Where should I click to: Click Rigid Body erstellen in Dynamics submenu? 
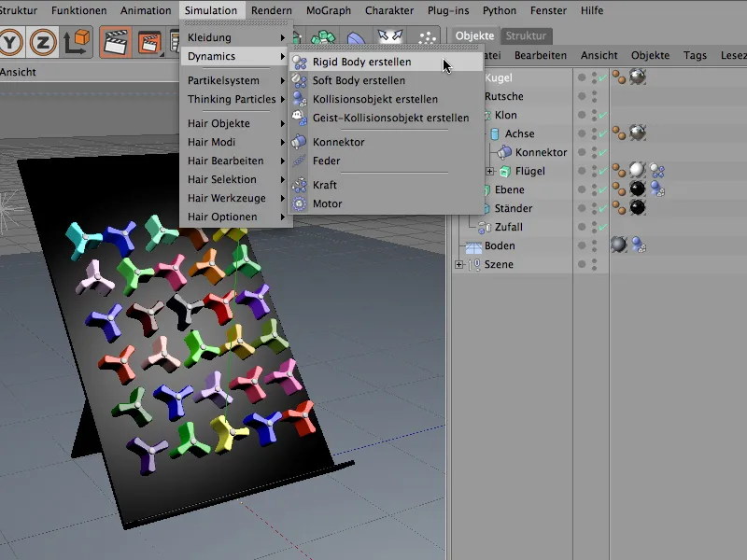point(361,63)
